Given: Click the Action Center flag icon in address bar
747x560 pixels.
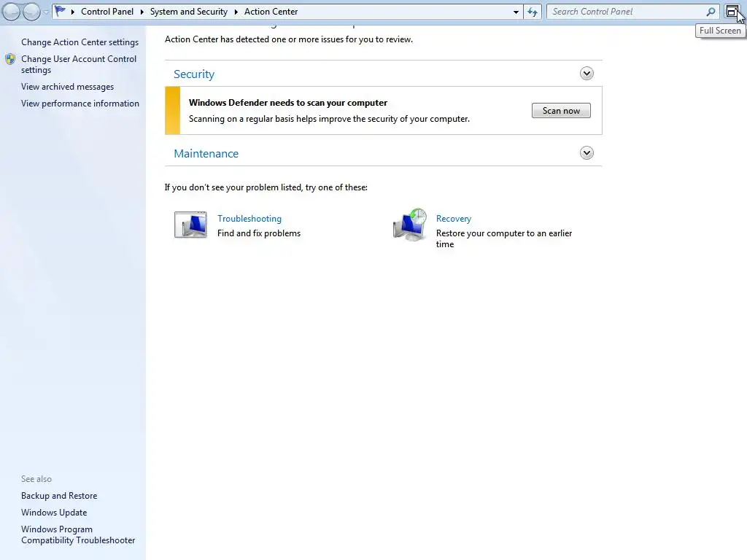Looking at the screenshot, I should click(60, 10).
